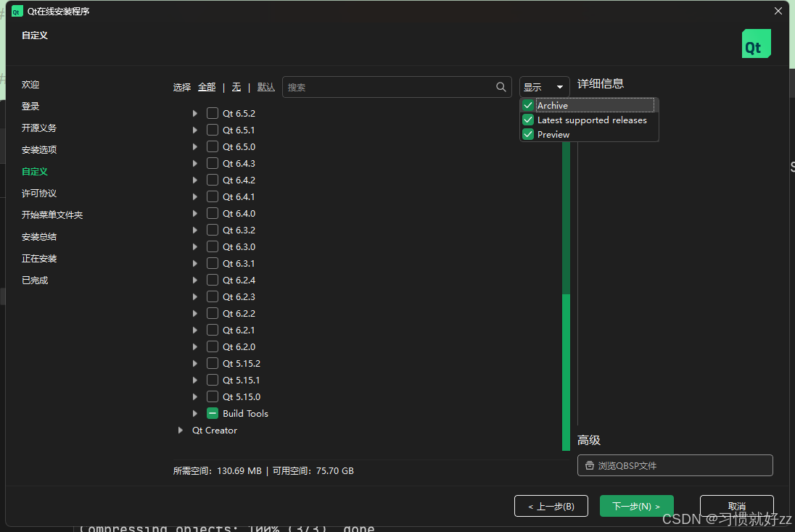Select the 欢迎 step in sidebar
Viewport: 795px width, 532px height.
point(30,85)
